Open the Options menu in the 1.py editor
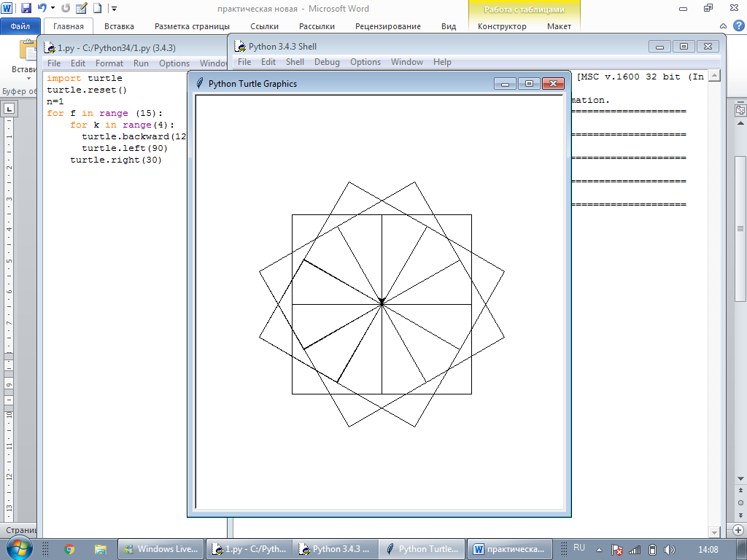This screenshot has height=560, width=747. [174, 63]
